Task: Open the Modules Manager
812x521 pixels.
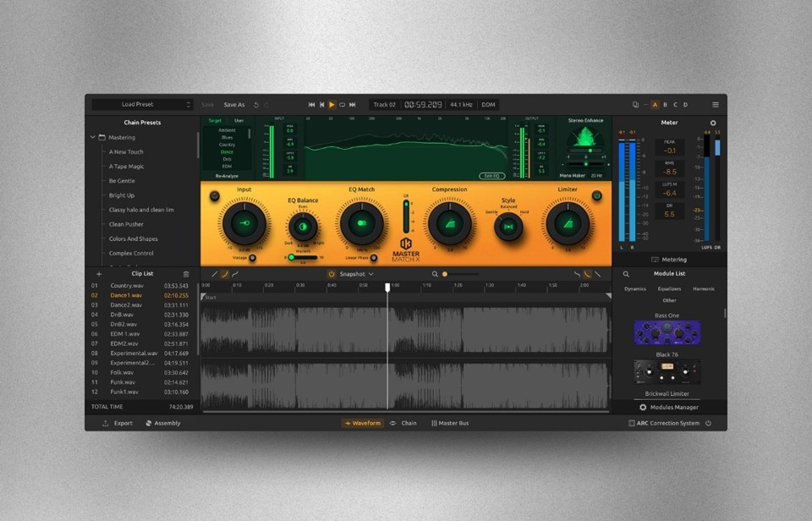Action: coord(669,408)
